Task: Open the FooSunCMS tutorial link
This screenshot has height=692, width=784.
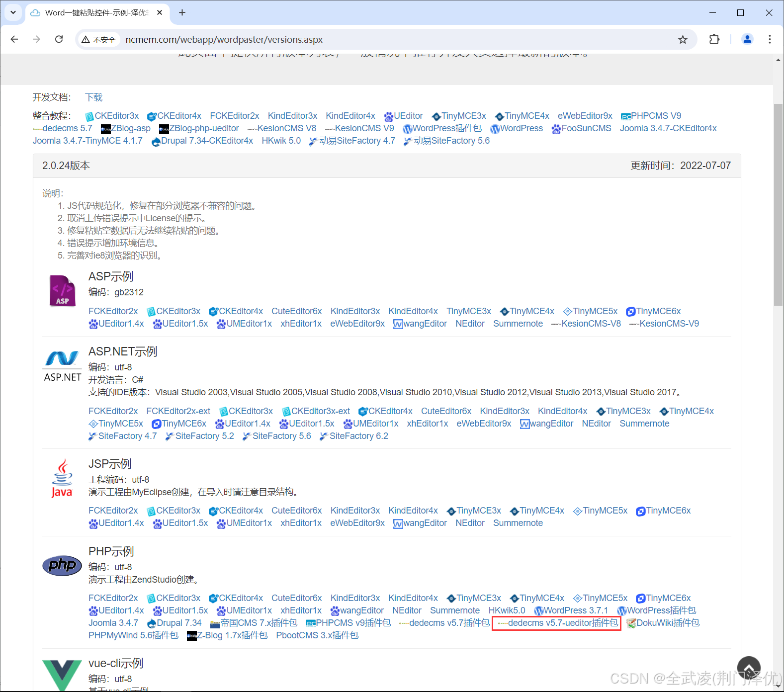Action: 581,128
